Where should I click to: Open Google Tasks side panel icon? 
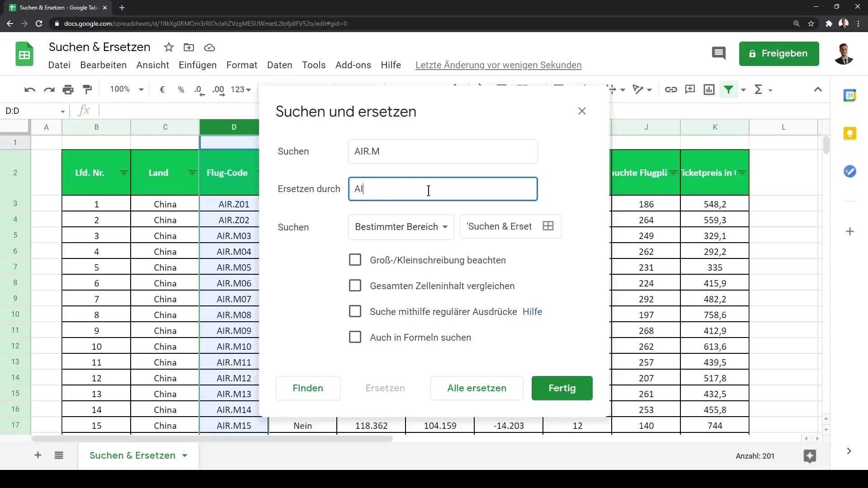[x=850, y=171]
